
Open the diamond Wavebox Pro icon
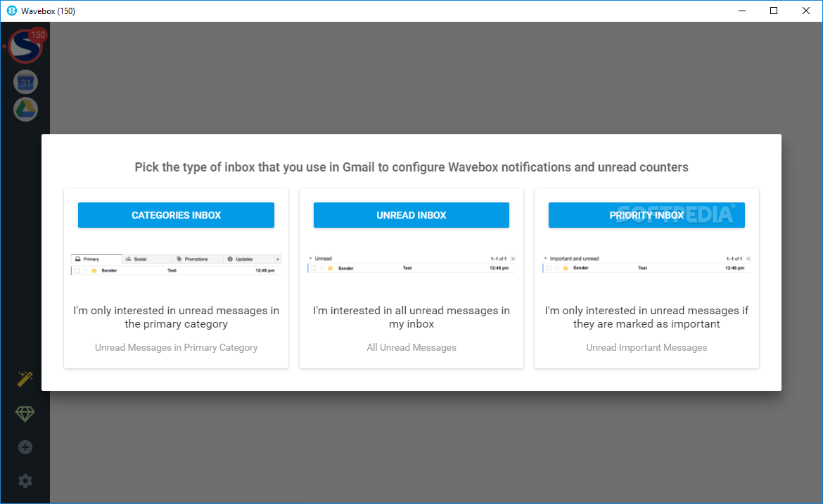tap(25, 414)
